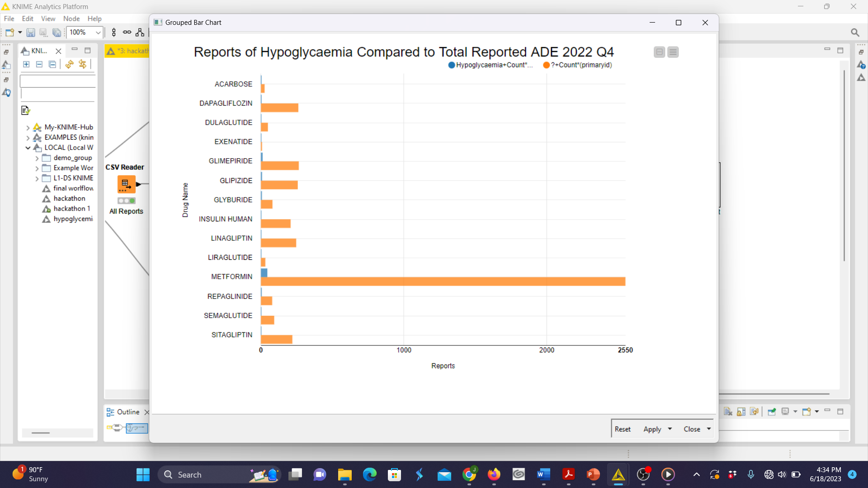Open the View menu
This screenshot has width=868, height=488.
48,19
